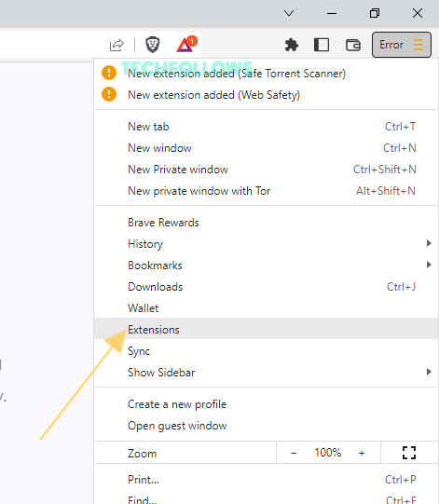439x504 pixels.
Task: Select Create a new profile
Action: [267, 404]
